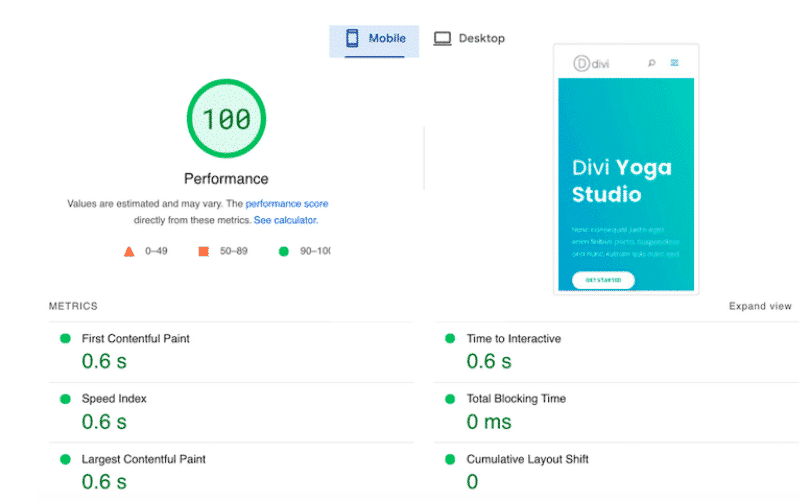Screen dimensions: 800x500
Task: Switch to the Desktop tab
Action: 469,39
